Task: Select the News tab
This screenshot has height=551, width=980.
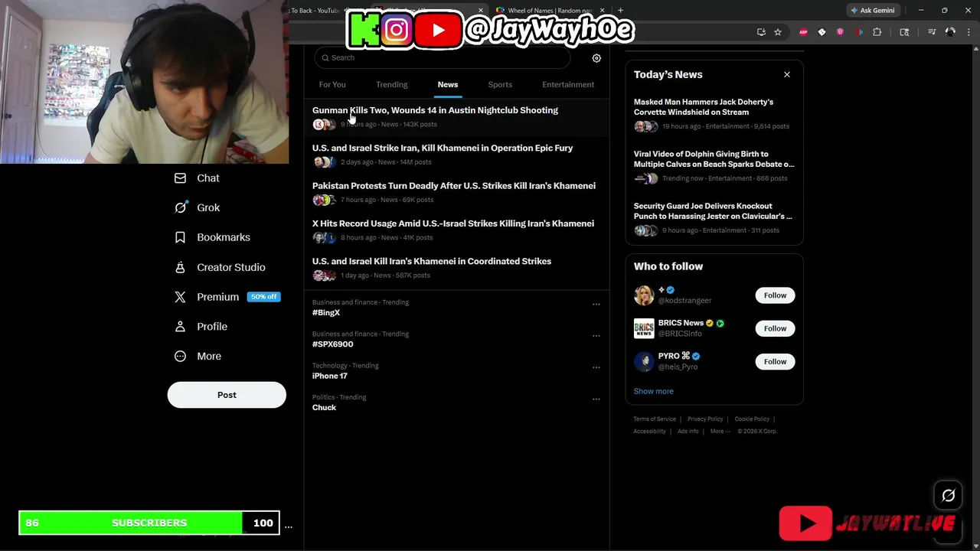Action: point(448,85)
